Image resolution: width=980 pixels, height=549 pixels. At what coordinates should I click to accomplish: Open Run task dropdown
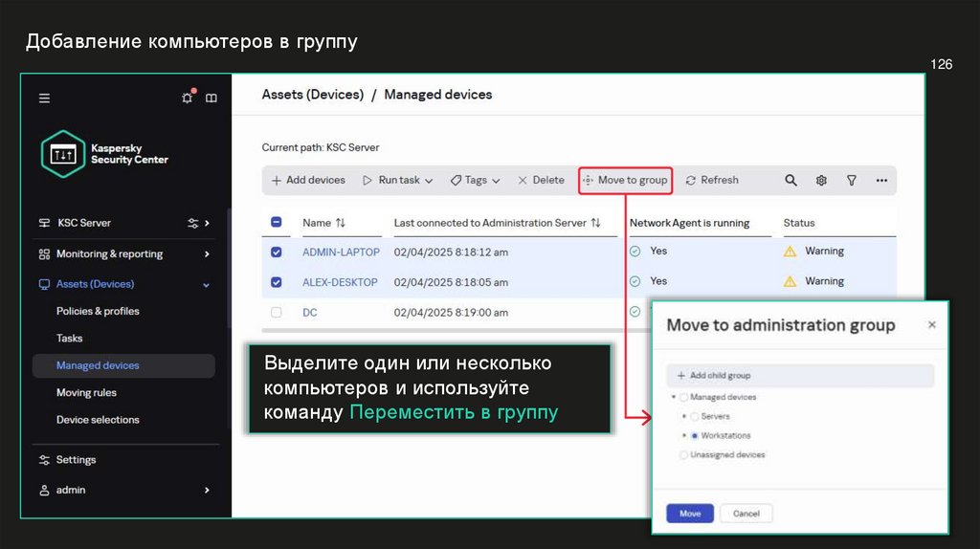(x=397, y=180)
